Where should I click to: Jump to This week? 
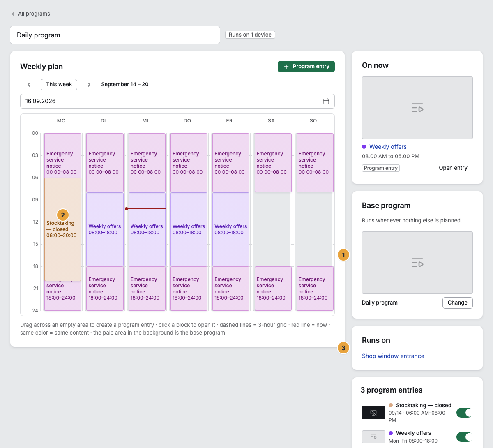pyautogui.click(x=59, y=84)
